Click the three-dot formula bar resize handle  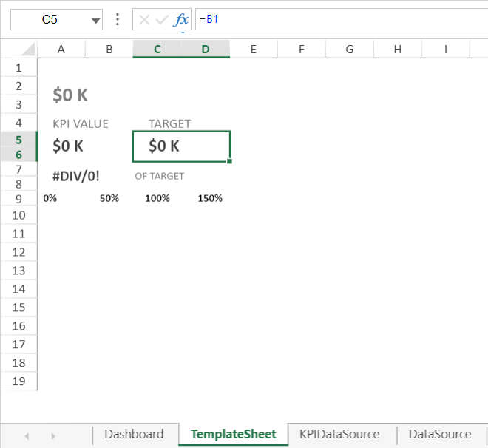[118, 20]
